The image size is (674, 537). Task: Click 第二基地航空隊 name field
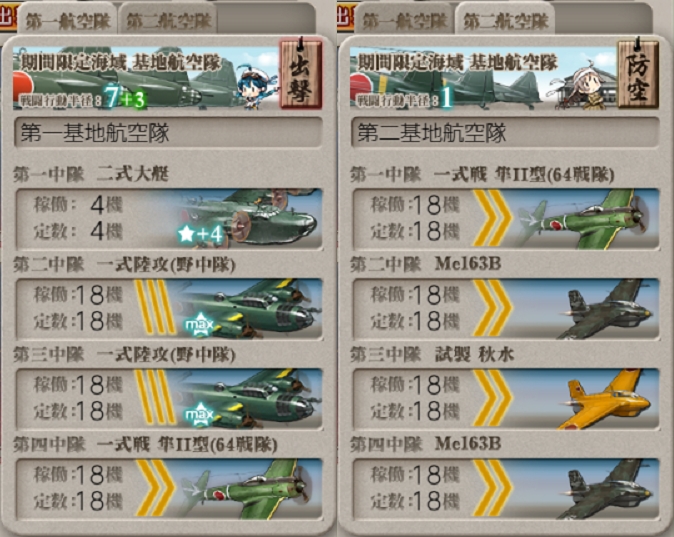pos(505,132)
